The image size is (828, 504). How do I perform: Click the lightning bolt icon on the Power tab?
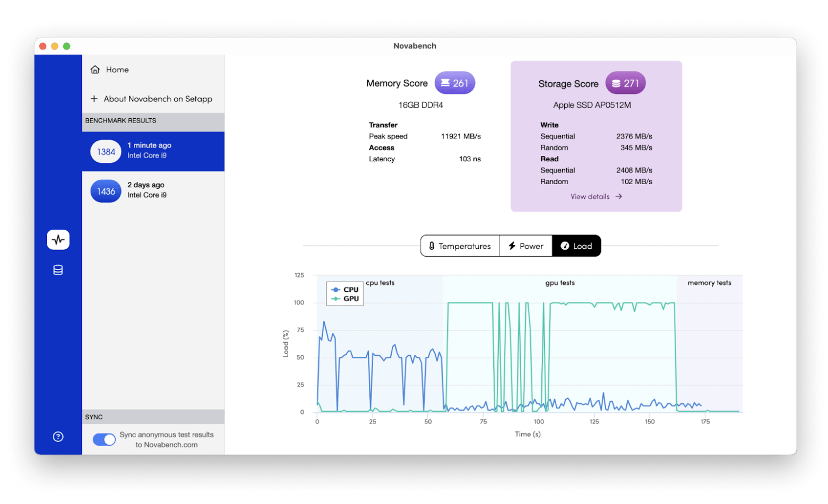512,246
